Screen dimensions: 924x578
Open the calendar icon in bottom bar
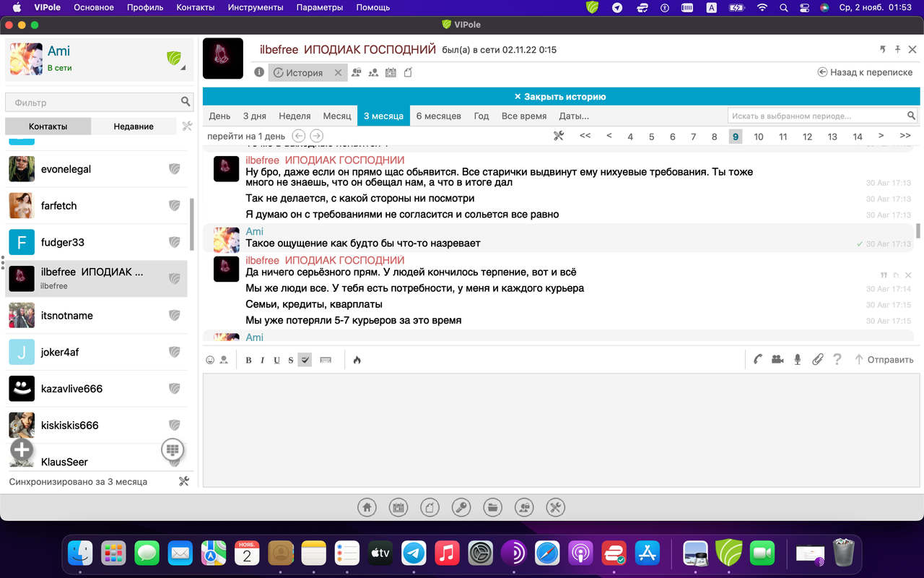pyautogui.click(x=398, y=507)
